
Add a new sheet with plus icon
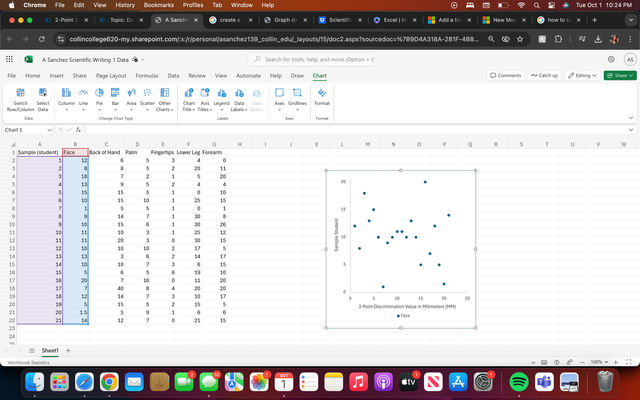(x=68, y=351)
